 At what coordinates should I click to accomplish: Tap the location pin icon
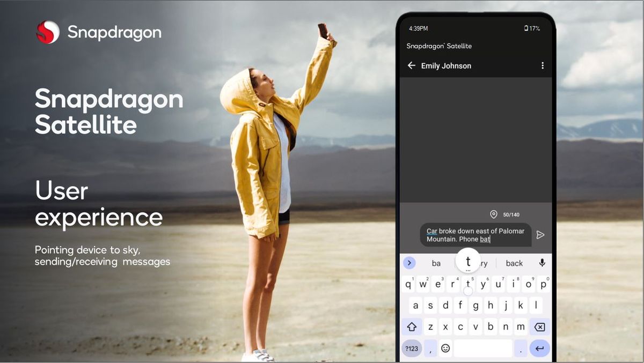coord(494,214)
